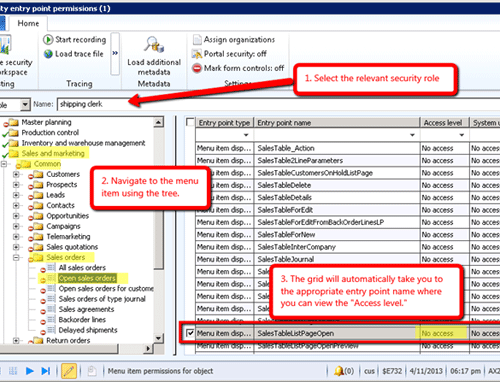The width and height of the screenshot is (500, 382).
Task: Click the Assign organizations document icon
Action: click(x=197, y=40)
